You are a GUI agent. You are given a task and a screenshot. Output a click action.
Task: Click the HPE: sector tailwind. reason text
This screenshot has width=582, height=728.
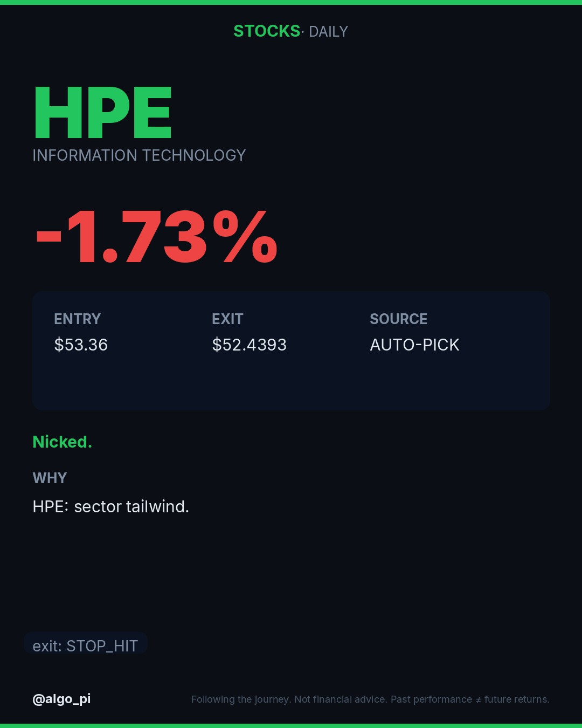[111, 507]
